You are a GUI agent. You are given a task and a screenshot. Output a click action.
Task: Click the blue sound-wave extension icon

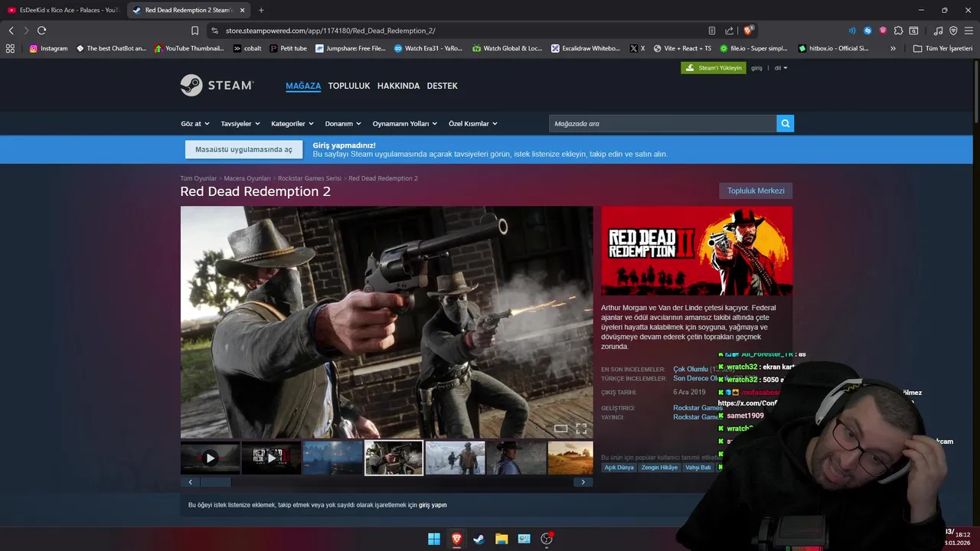tap(852, 31)
